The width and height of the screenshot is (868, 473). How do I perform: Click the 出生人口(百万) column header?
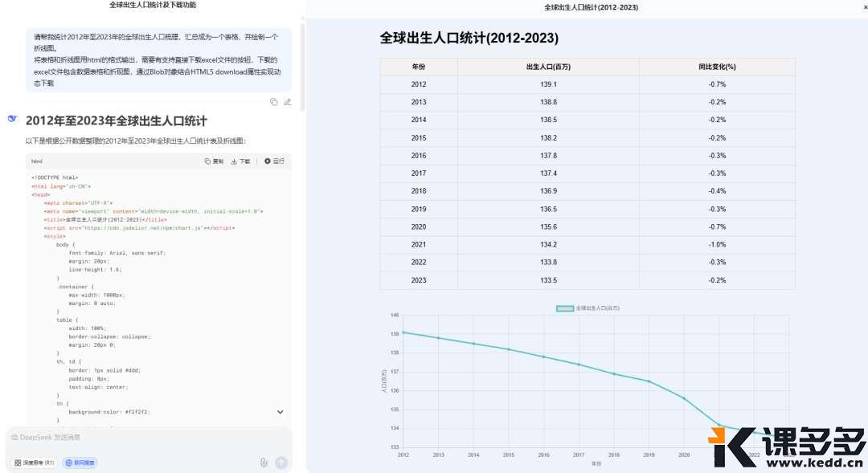[x=548, y=67]
